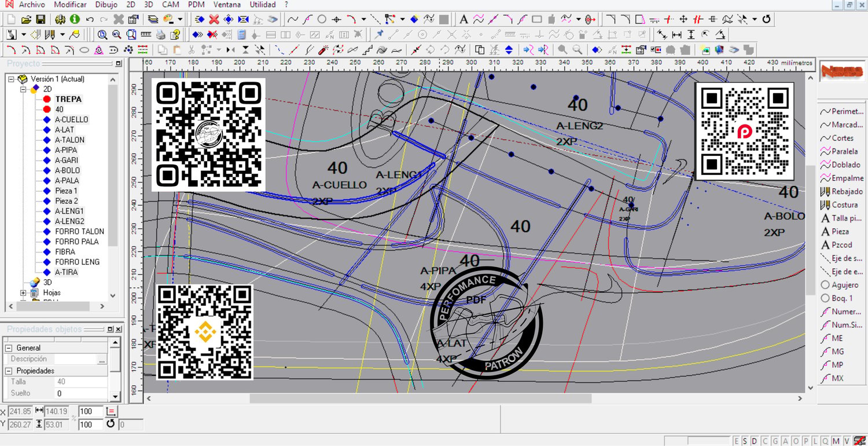Collapse the Versión 1 (Actual) tree node
Screen dimensions: 868x446
point(11,79)
